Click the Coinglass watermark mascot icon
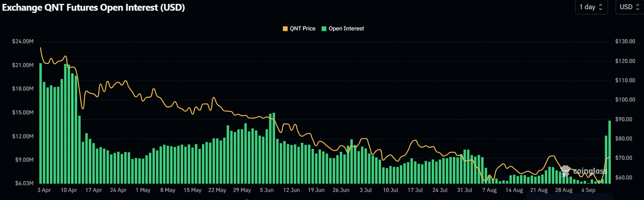 566,171
